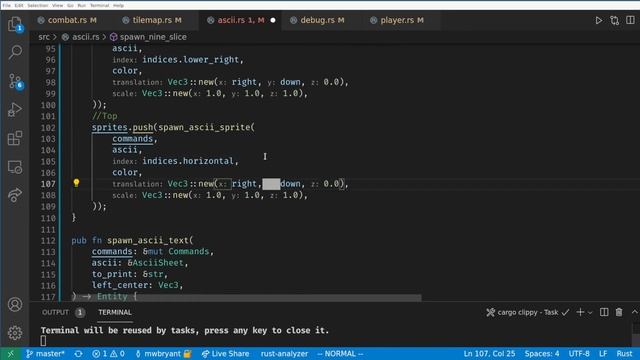Viewport: 640px width, 360px height.
Task: Start Live Share from status bar
Action: click(x=225, y=354)
